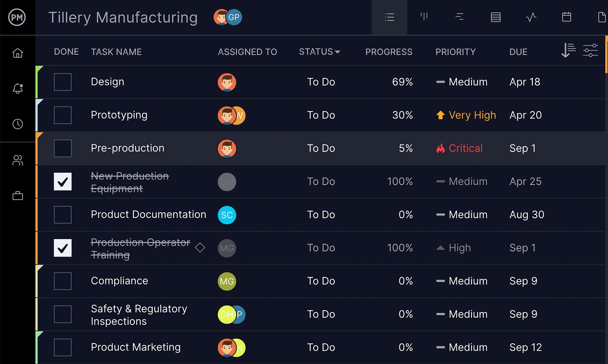Switch to the kanban board view icon
The image size is (608, 364).
424,17
